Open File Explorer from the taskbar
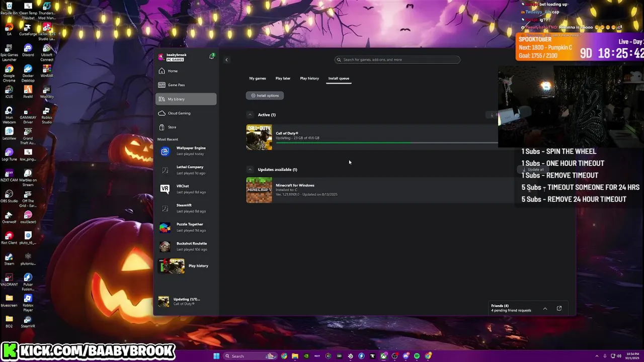 (295, 356)
